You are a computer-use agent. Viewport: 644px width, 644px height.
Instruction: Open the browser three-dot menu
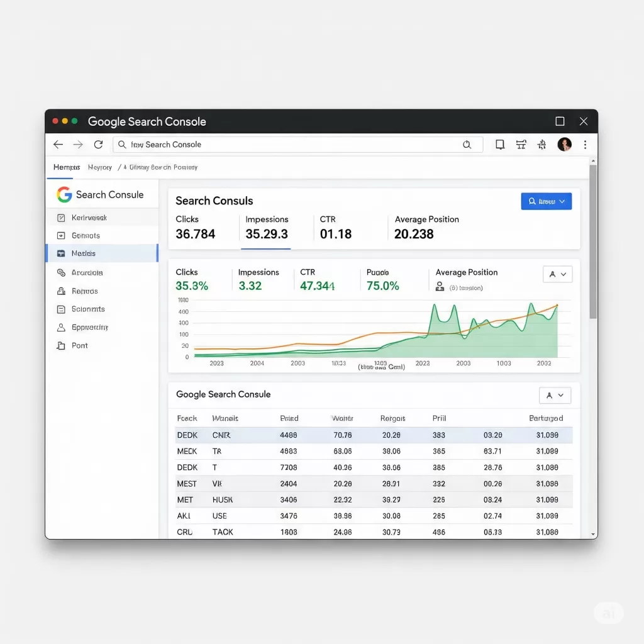click(x=585, y=145)
